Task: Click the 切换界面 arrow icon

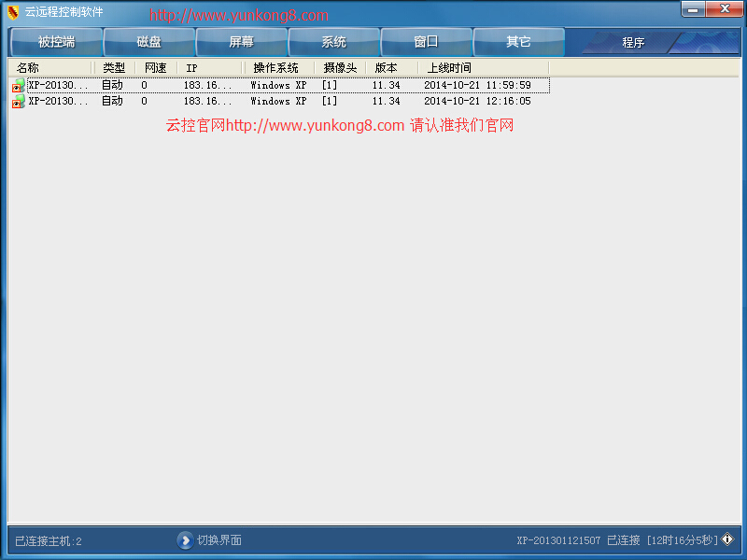Action: pos(185,540)
